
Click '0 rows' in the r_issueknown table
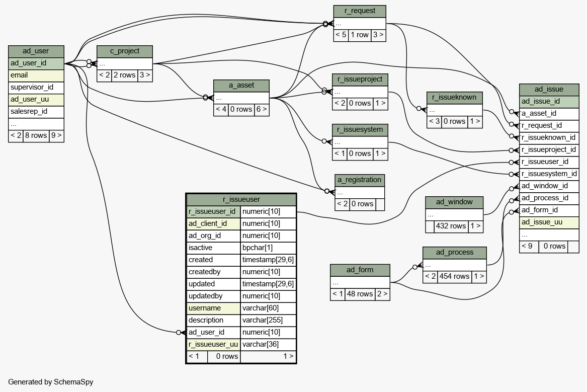click(x=455, y=122)
